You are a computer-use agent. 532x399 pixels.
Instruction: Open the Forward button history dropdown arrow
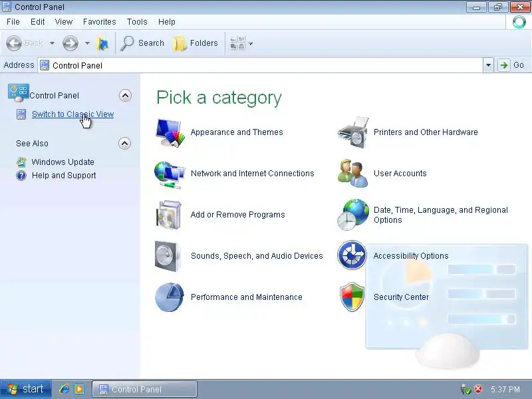click(87, 43)
